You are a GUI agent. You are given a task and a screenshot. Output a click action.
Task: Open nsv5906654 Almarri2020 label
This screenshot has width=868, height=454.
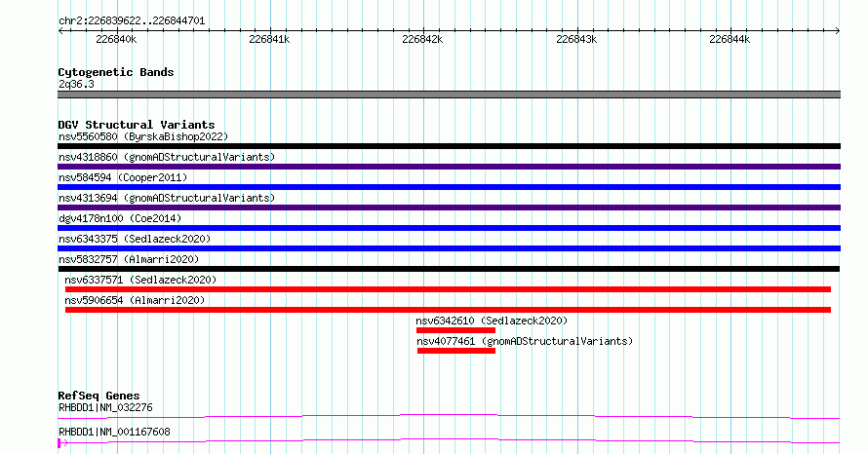coord(135,300)
